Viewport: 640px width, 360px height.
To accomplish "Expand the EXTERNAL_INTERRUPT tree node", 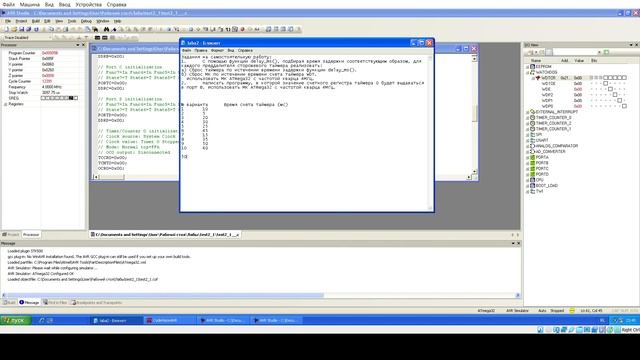I will click(527, 112).
